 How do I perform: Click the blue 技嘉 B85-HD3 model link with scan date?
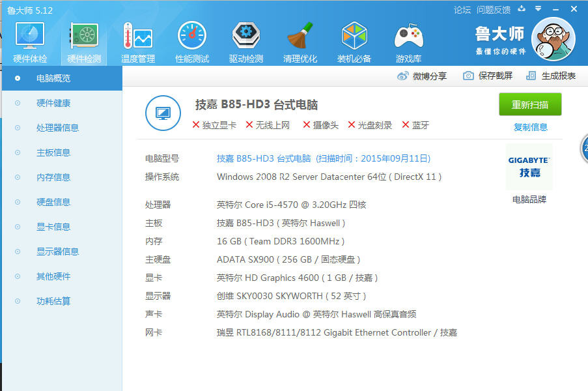(324, 158)
